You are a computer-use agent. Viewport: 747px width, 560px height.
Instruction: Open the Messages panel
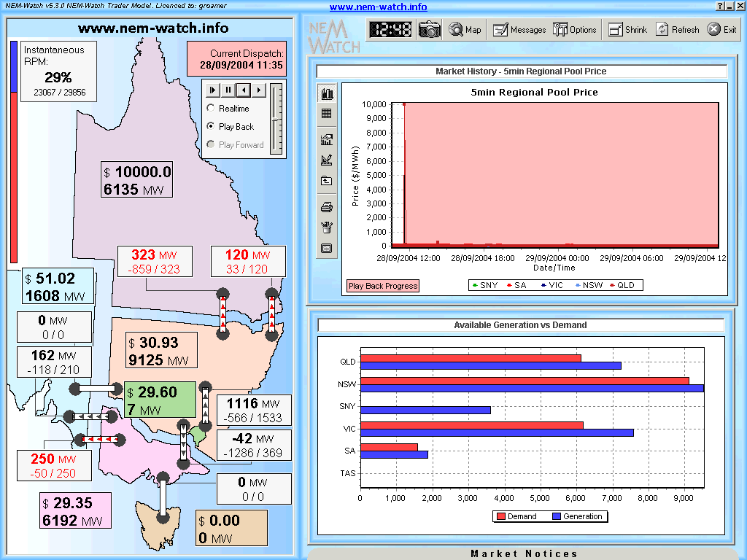519,30
